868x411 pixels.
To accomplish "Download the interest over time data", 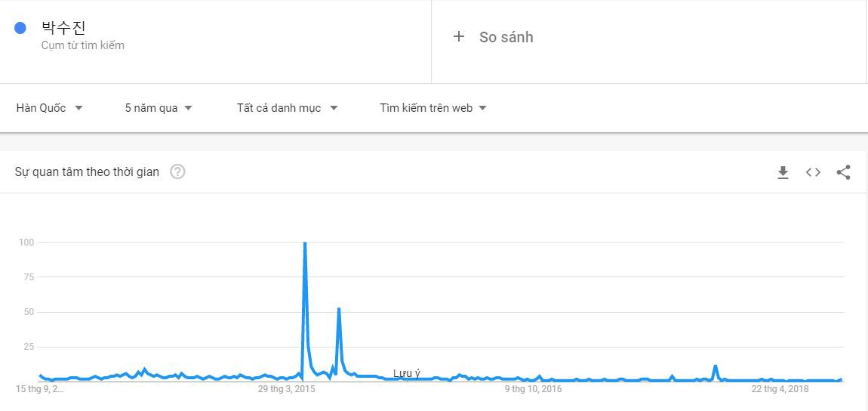I will coord(783,172).
